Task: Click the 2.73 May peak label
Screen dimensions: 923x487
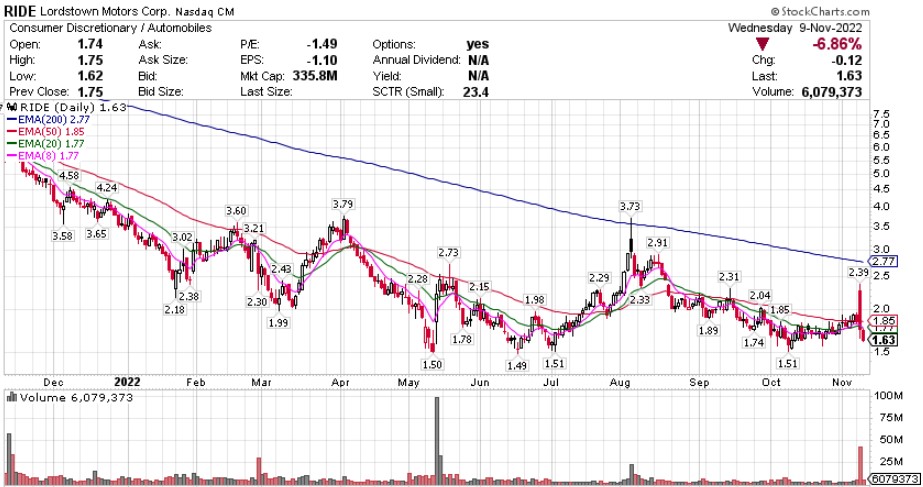Action: pos(448,253)
